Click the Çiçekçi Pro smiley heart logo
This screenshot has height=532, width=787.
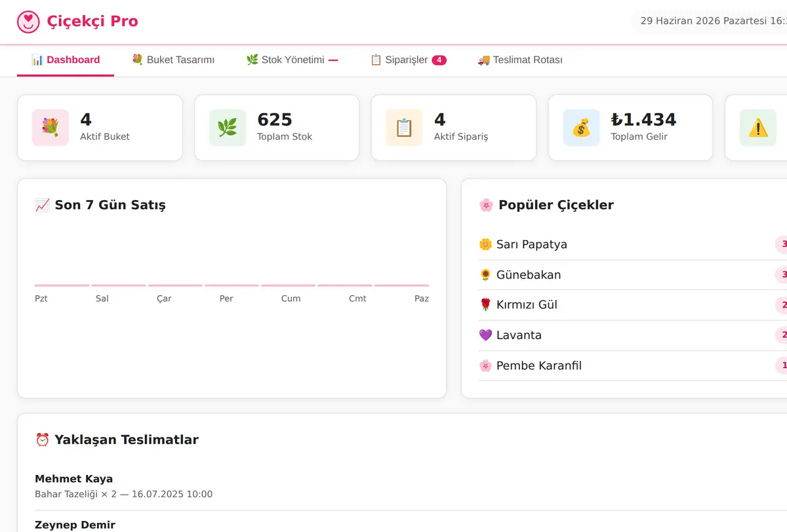pos(28,22)
